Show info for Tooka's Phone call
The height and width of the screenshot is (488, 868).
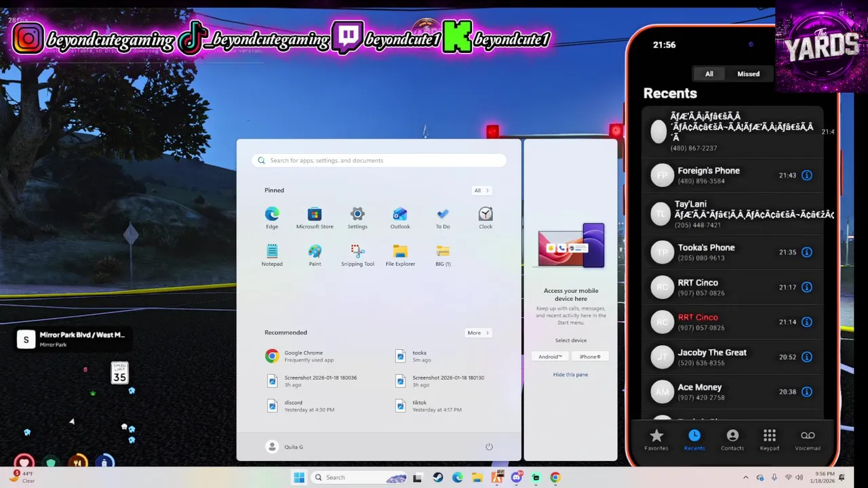[807, 252]
